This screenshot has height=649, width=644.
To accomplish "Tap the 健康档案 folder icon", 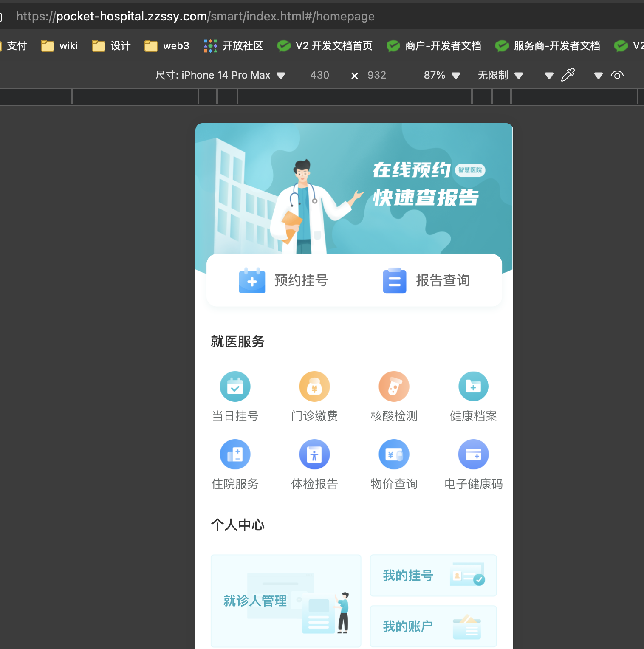I will 473,387.
